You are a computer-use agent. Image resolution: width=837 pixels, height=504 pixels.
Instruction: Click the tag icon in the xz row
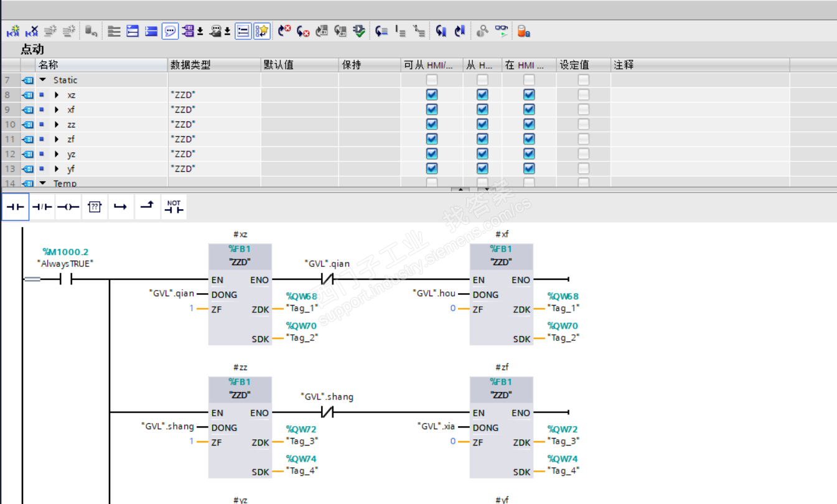[28, 95]
